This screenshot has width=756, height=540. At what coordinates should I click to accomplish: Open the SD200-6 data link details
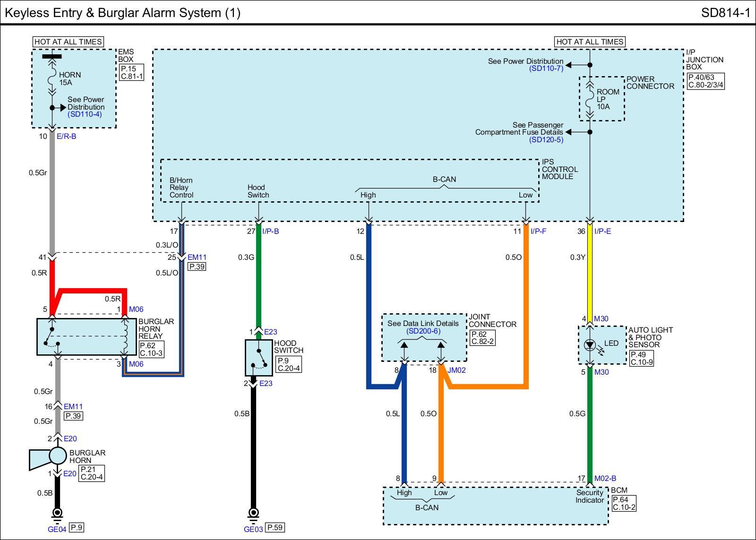[423, 331]
